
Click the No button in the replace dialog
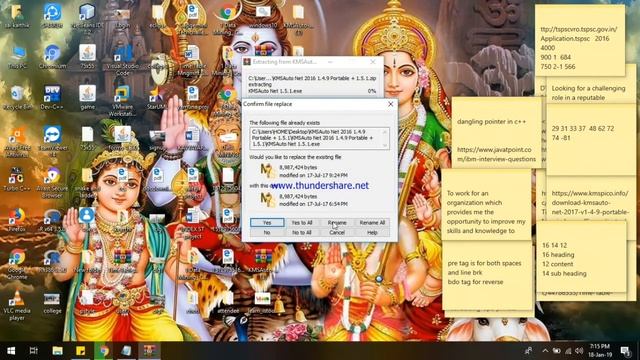pyautogui.click(x=267, y=232)
